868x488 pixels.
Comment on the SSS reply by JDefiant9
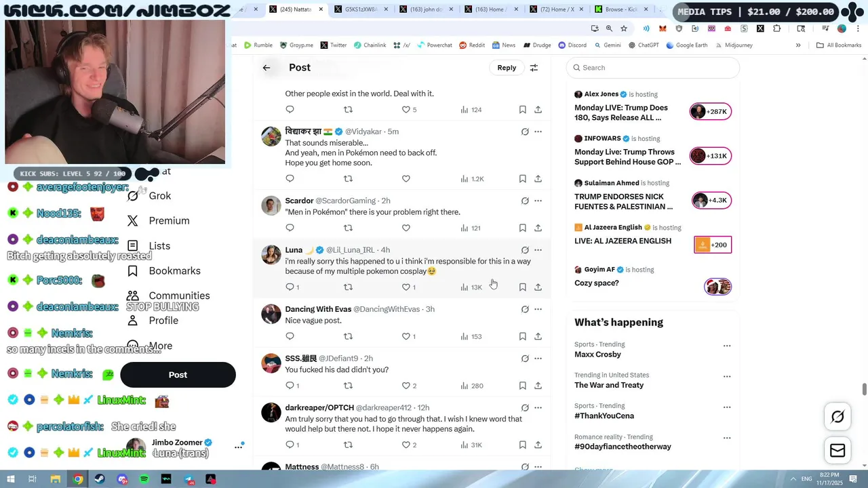point(290,386)
